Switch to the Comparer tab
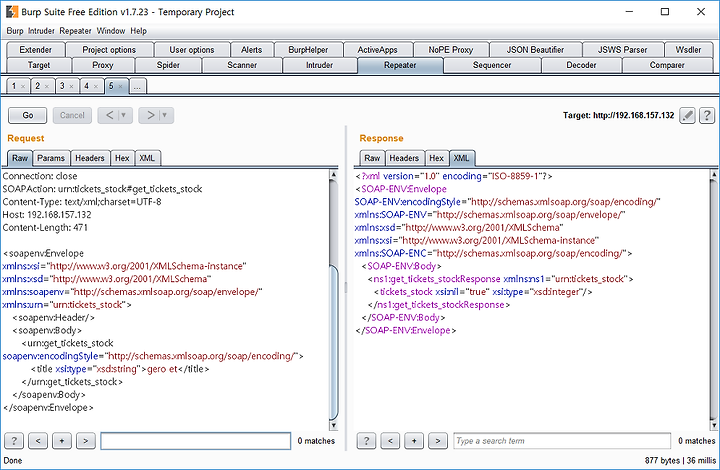Viewport: 720px width, 470px height. 667,65
